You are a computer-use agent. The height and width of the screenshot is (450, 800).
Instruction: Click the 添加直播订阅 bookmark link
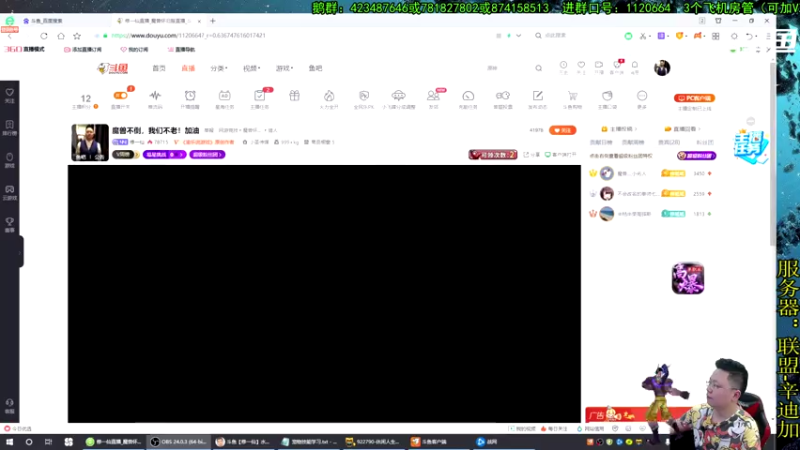pos(83,49)
